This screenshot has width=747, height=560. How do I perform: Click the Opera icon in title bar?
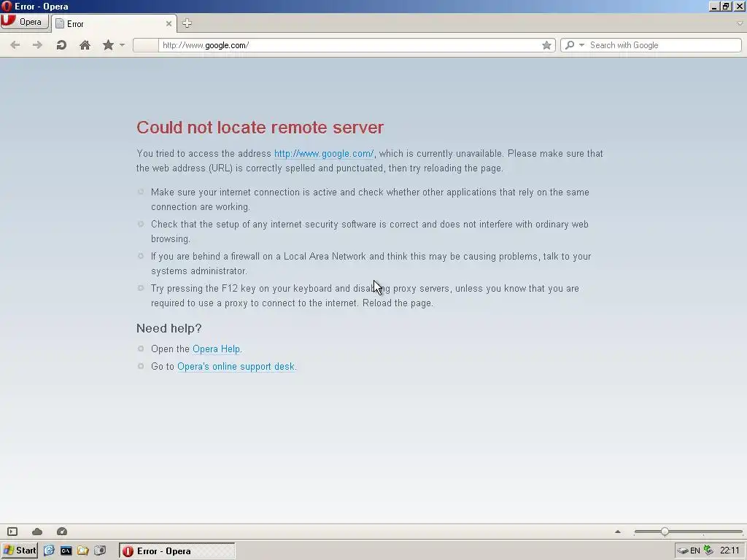pos(6,7)
